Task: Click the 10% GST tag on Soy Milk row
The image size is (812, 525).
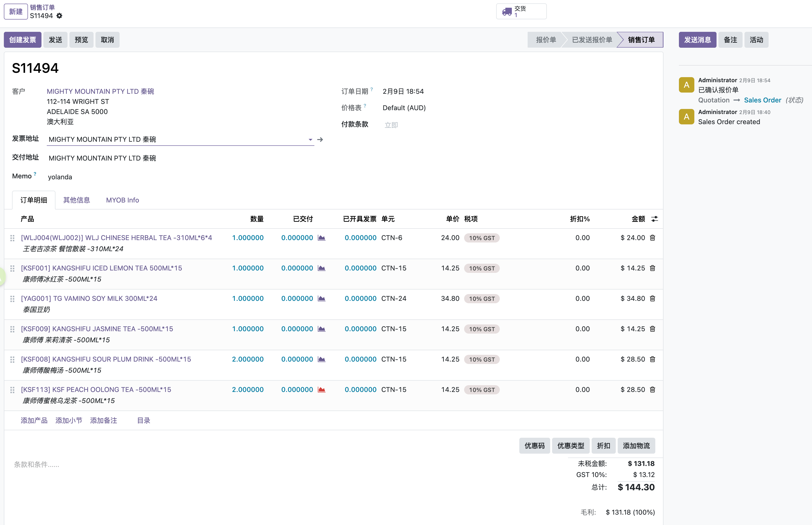Action: [x=482, y=299]
